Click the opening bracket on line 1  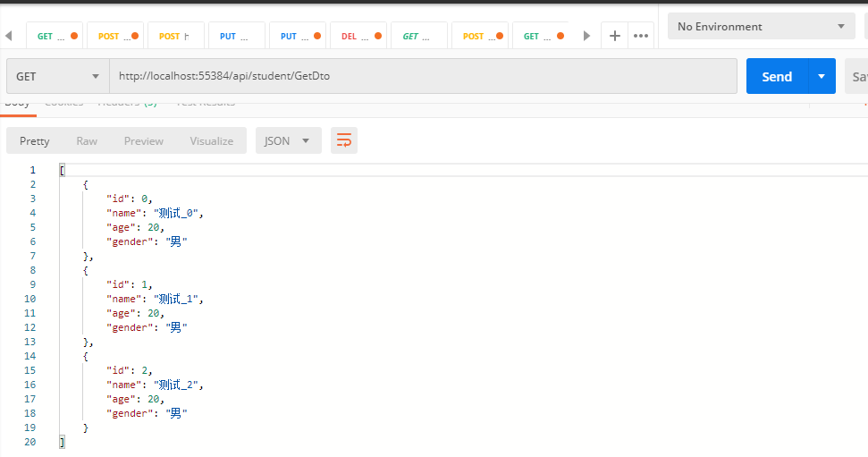(62, 170)
